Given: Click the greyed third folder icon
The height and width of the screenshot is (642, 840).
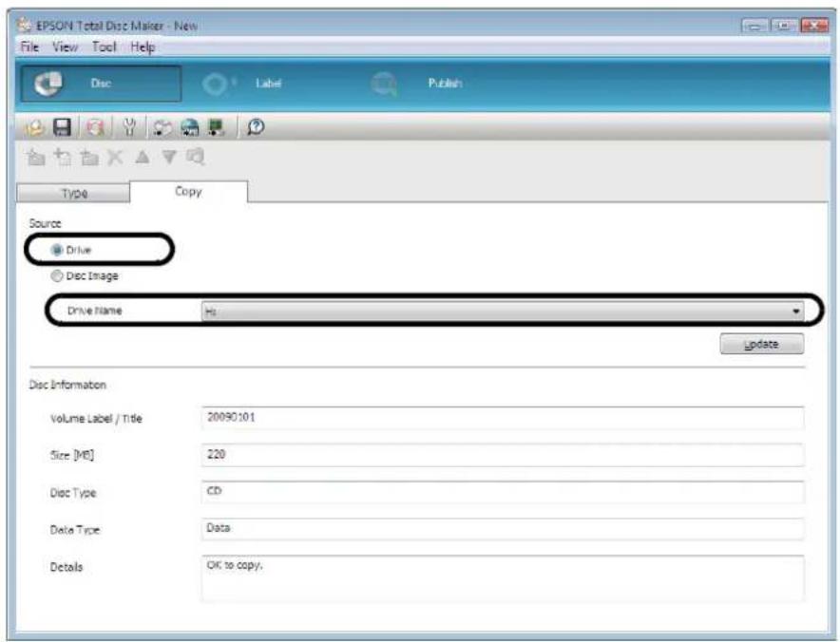Looking at the screenshot, I should point(89,158).
